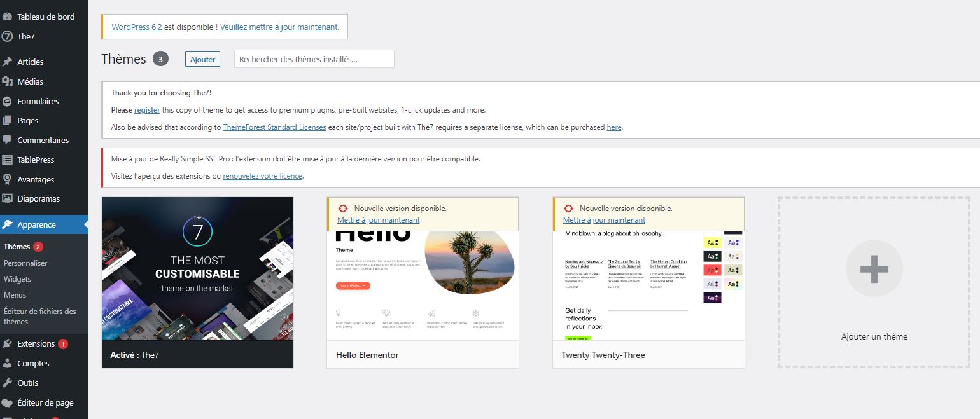The width and height of the screenshot is (980, 419).
Task: Click the 'here' license purchase link
Action: click(614, 127)
